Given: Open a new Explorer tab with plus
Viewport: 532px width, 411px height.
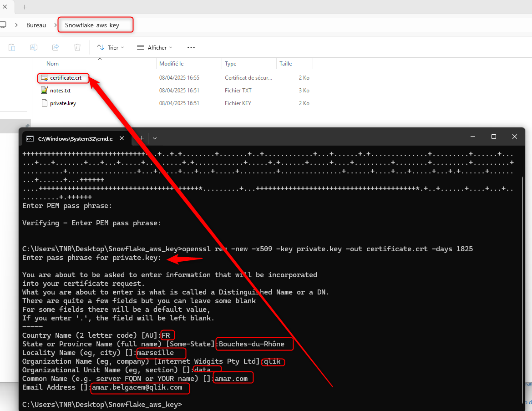Looking at the screenshot, I should pos(25,7).
